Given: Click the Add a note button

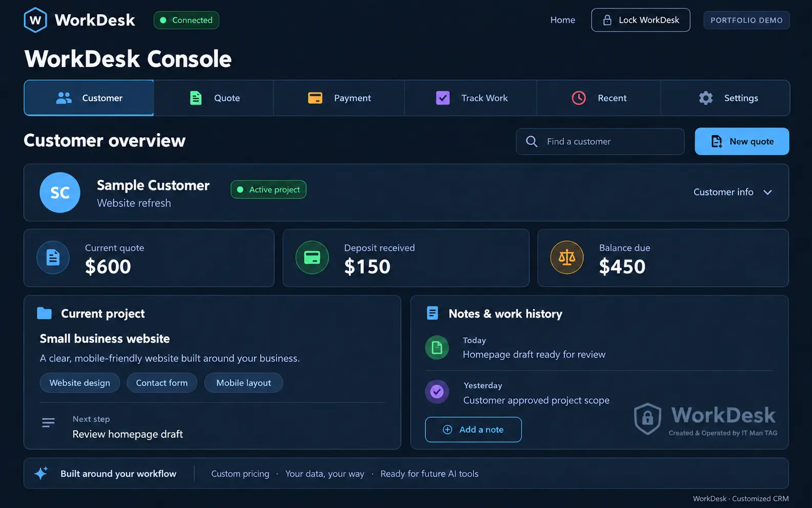Looking at the screenshot, I should (x=473, y=430).
